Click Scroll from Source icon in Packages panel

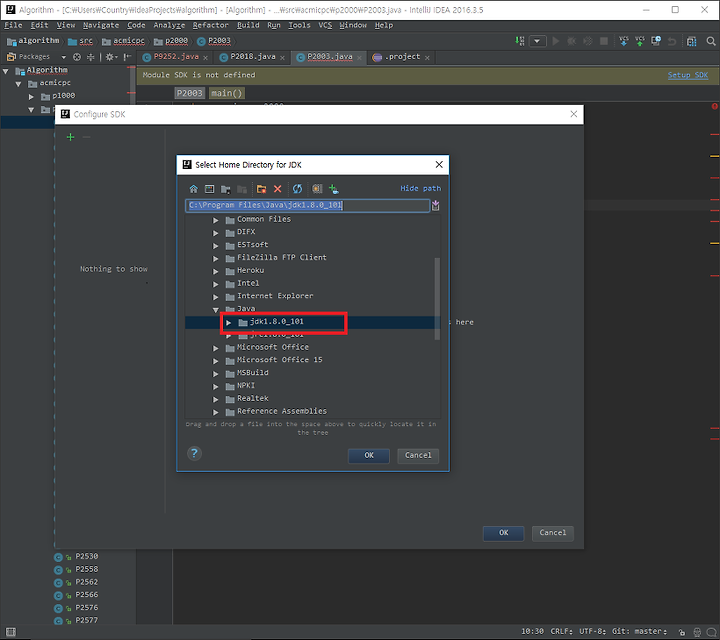[77, 57]
